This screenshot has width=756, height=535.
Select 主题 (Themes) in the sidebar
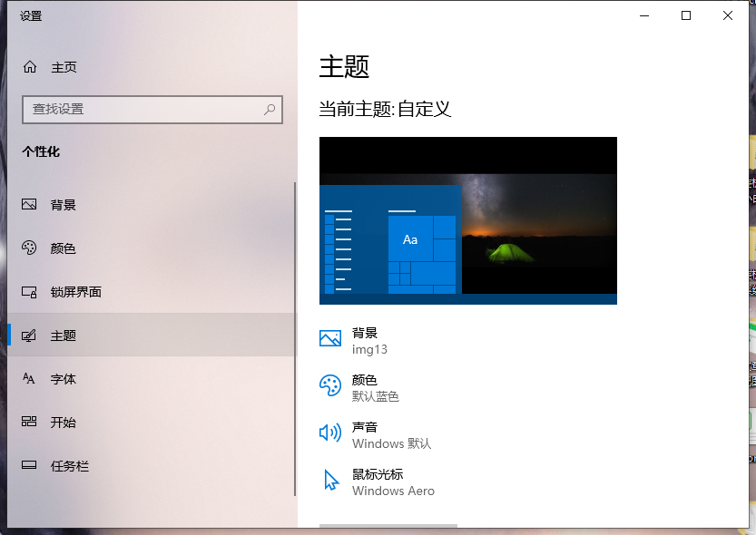point(64,336)
